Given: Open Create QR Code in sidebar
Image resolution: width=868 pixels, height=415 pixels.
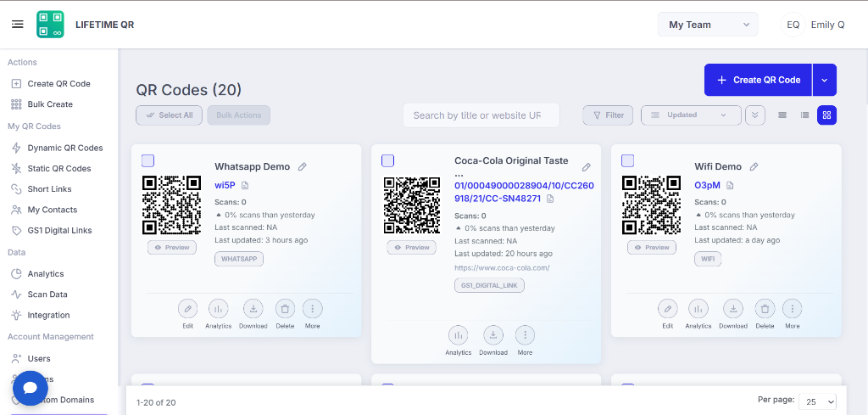Looking at the screenshot, I should pyautogui.click(x=58, y=84).
